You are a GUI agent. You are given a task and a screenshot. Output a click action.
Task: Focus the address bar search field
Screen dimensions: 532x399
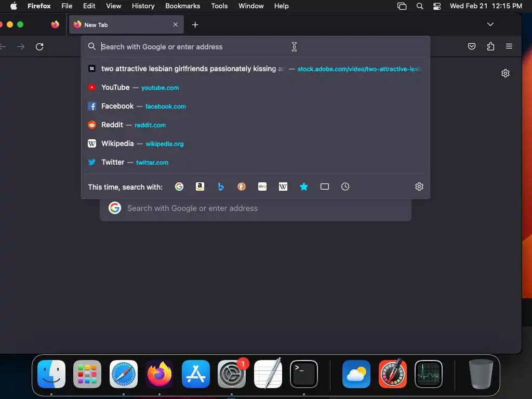(256, 46)
